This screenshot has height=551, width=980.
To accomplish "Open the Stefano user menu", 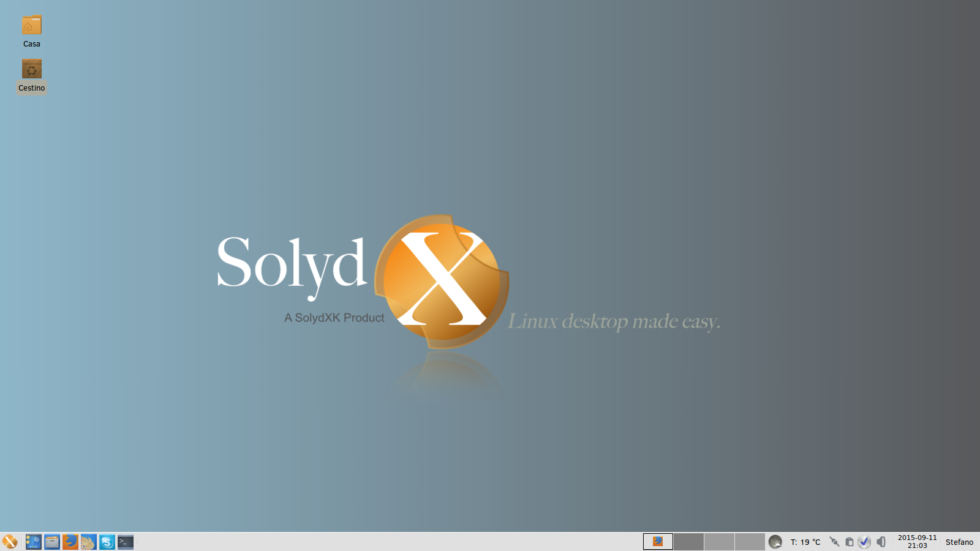I will pyautogui.click(x=959, y=542).
